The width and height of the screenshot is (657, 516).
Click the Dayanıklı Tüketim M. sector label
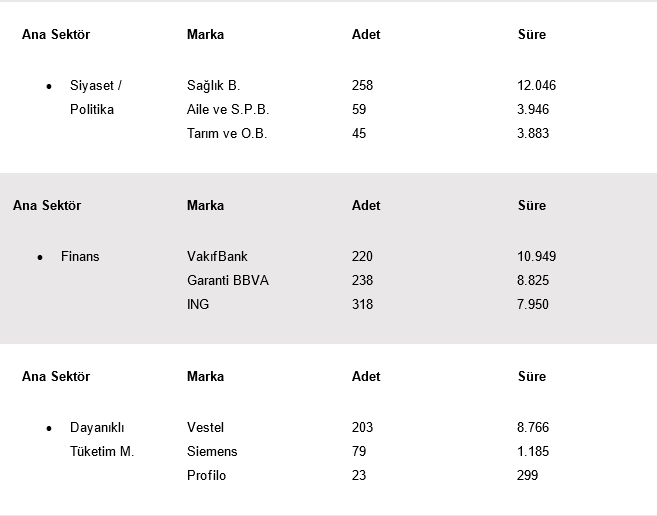coord(101,440)
